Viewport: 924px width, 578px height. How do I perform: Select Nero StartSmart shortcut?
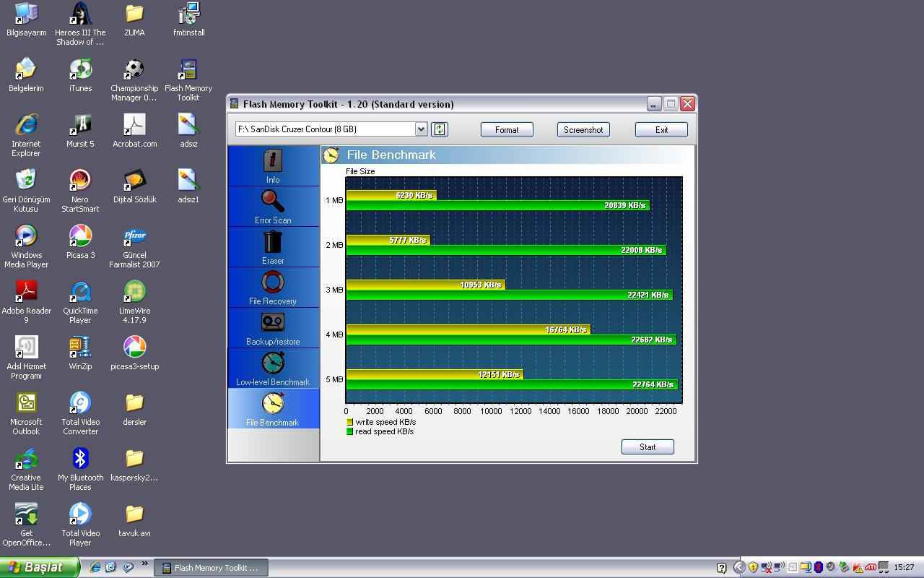[80, 191]
